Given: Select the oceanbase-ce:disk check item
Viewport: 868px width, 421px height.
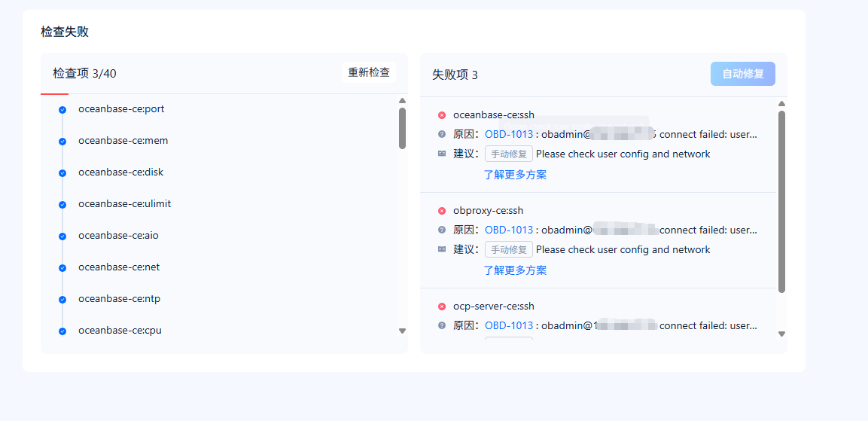Looking at the screenshot, I should pyautogui.click(x=120, y=172).
